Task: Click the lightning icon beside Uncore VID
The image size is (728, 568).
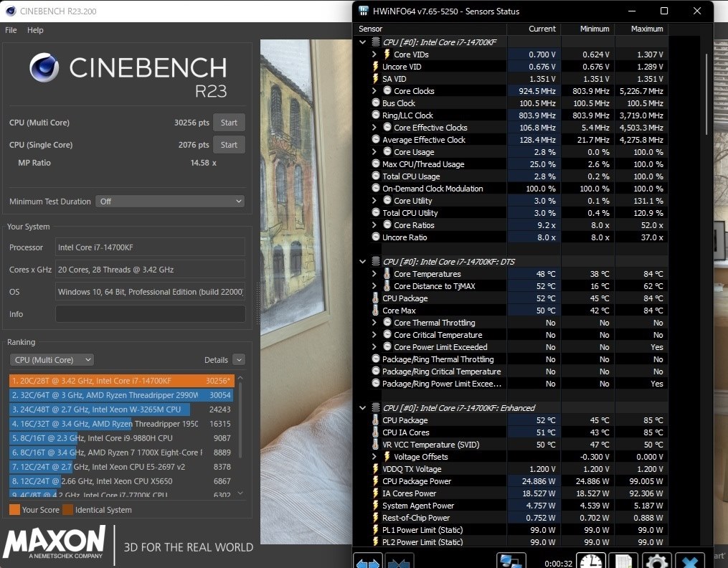Action: 376,67
